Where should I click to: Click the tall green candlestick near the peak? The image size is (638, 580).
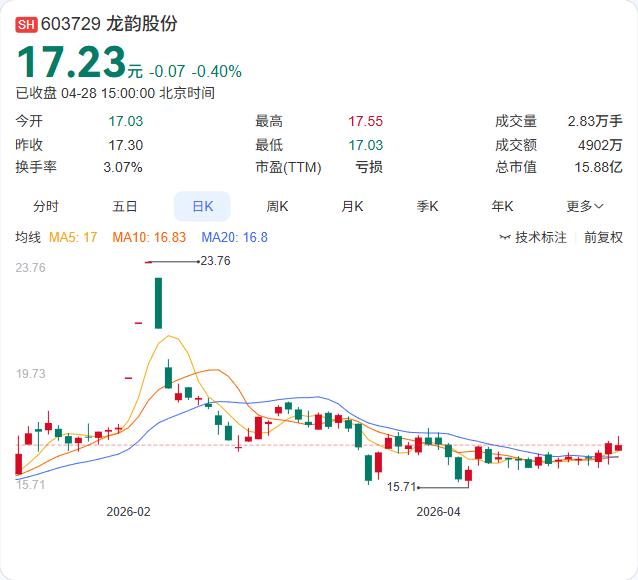click(x=158, y=303)
